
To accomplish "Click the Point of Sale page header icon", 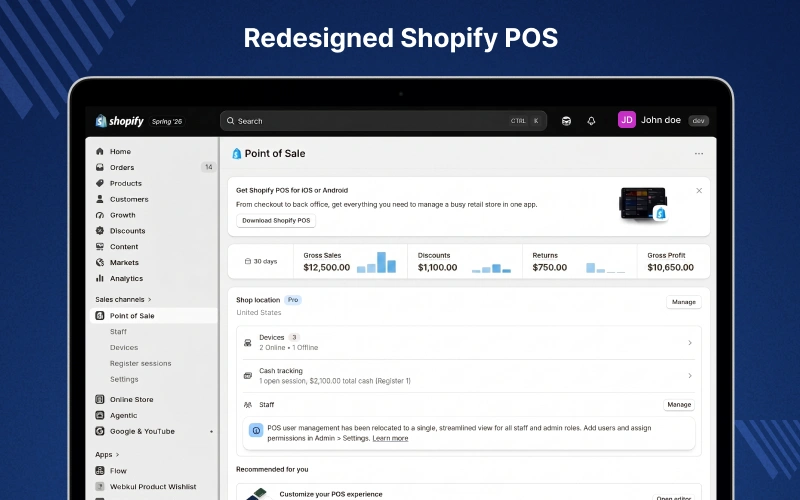I will [x=236, y=154].
